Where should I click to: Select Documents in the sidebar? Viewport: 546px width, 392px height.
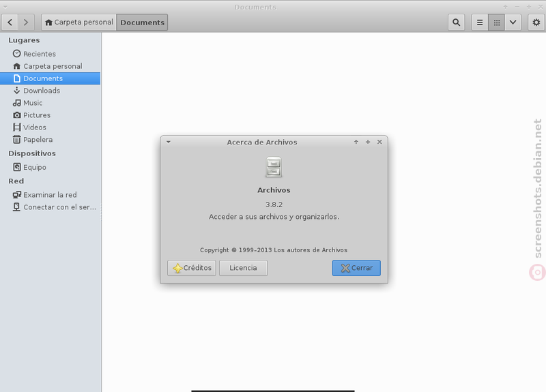(50, 78)
